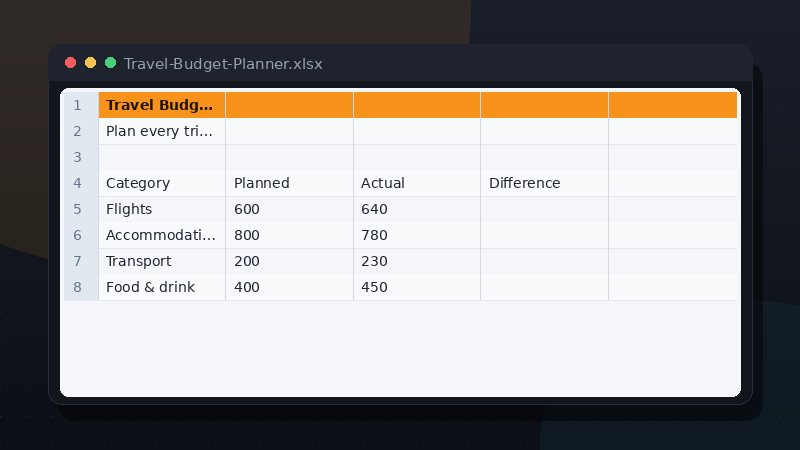Screen dimensions: 800x450
Task: Click the red close window button
Action: click(x=70, y=63)
